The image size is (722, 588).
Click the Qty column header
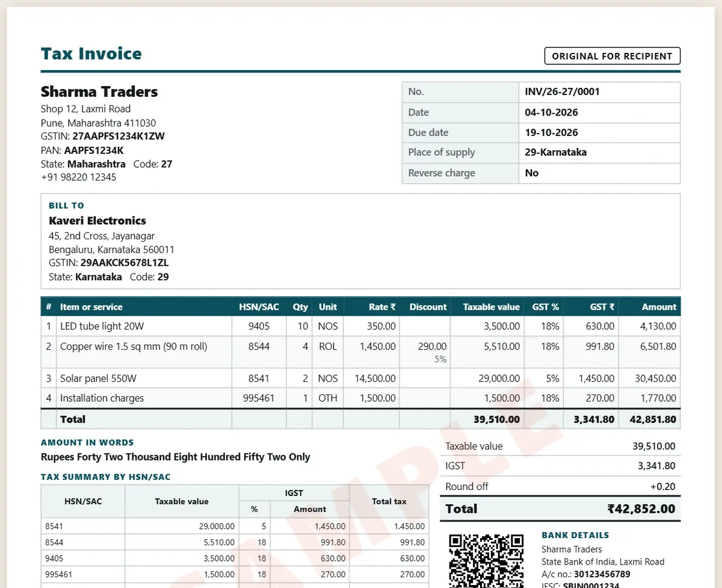coord(300,307)
